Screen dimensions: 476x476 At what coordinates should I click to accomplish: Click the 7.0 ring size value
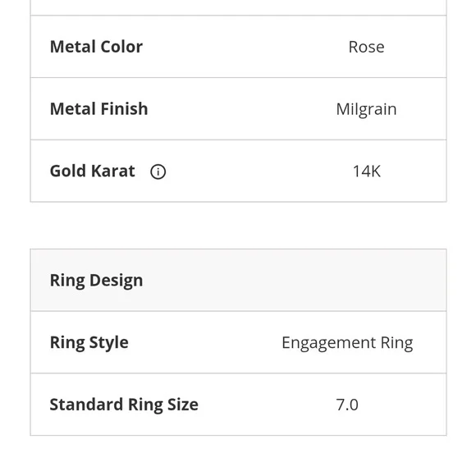click(347, 405)
